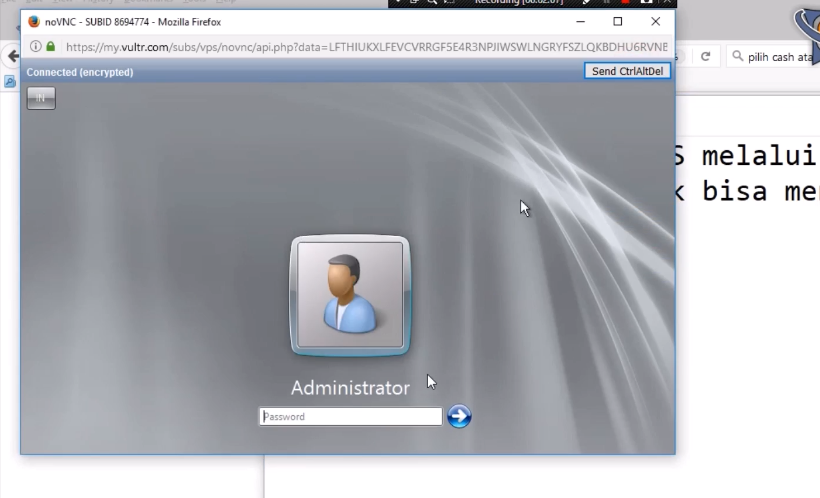
Task: Click the reload icon in background browser
Action: tap(705, 57)
